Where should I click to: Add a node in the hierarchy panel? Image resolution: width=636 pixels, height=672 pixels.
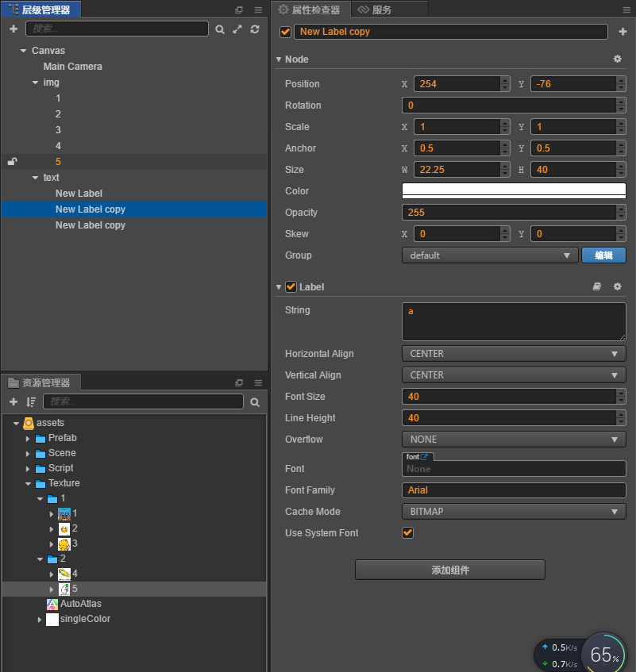coord(13,29)
